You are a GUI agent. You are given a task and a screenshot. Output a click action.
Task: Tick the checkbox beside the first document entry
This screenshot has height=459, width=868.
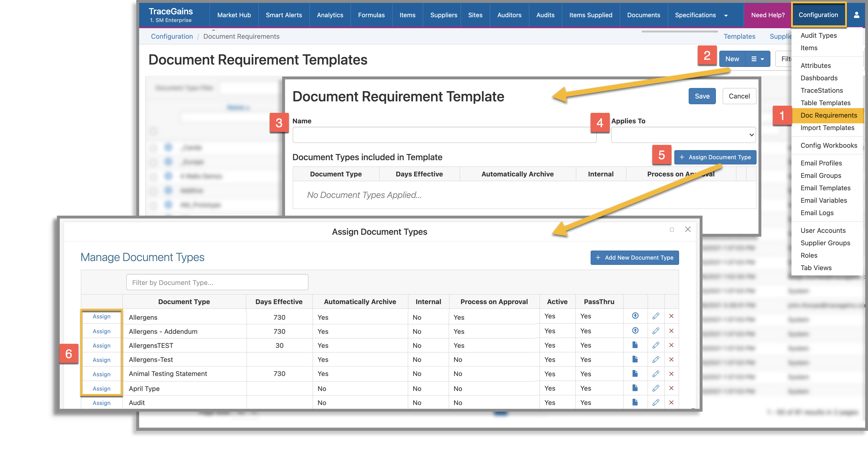click(x=154, y=148)
